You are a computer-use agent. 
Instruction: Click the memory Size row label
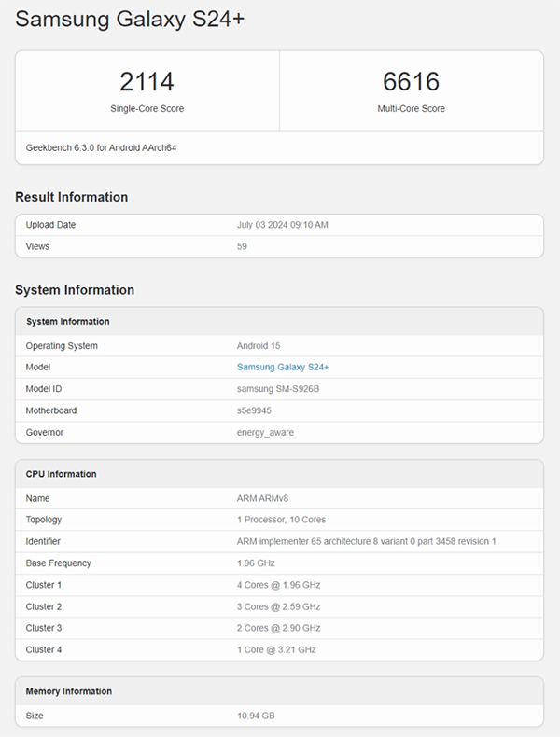pyautogui.click(x=35, y=716)
